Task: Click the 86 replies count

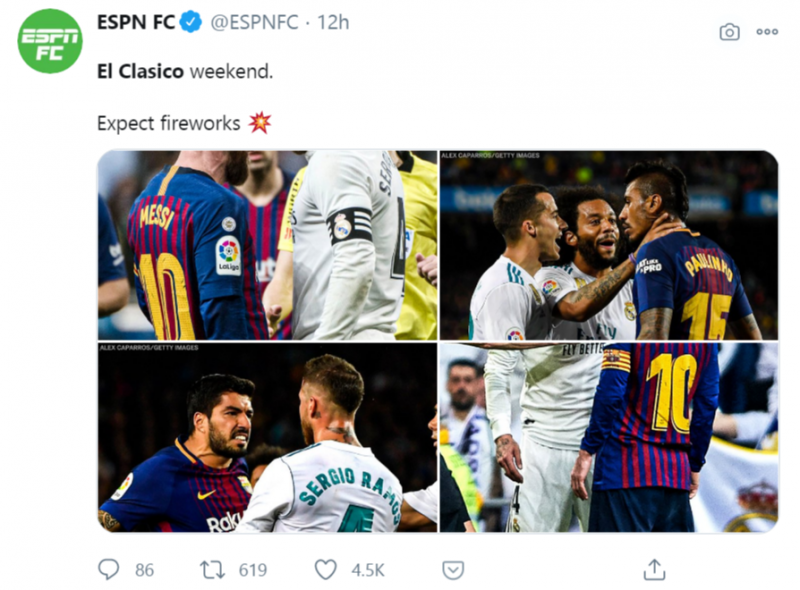Action: click(144, 570)
